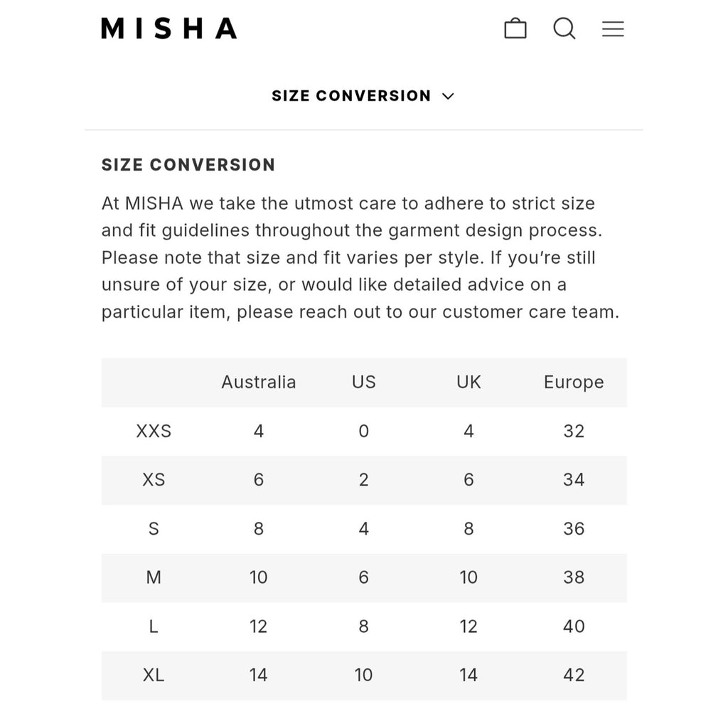Click the XXS row label

coord(154,432)
